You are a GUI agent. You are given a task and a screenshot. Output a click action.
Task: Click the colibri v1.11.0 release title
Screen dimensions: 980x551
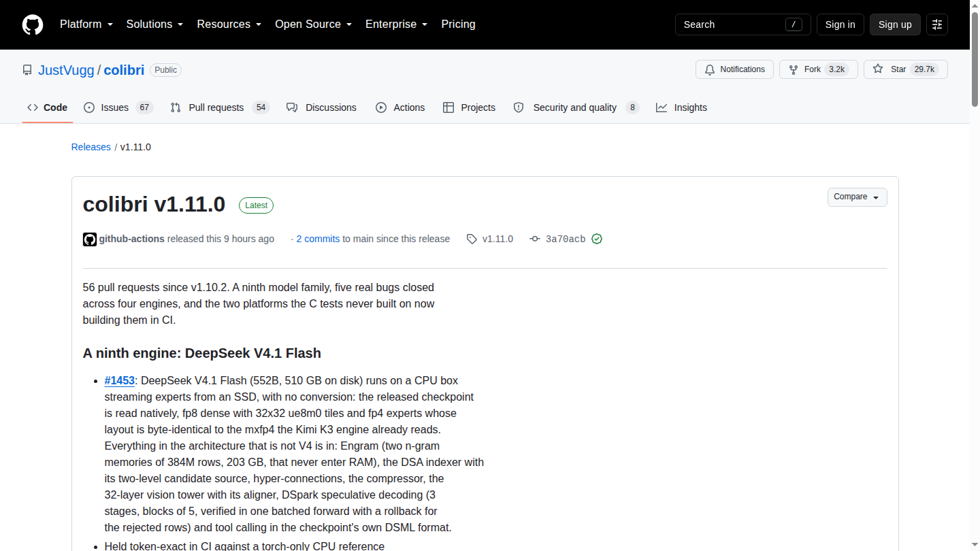[154, 204]
